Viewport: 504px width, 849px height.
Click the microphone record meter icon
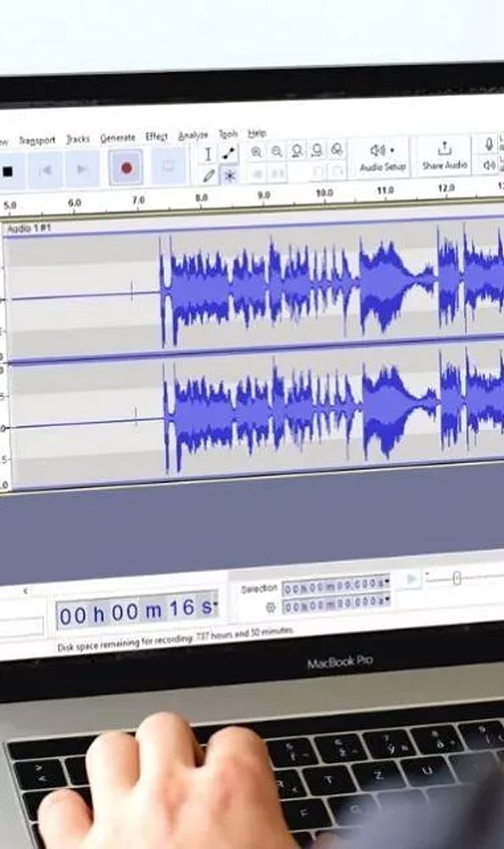click(x=489, y=144)
